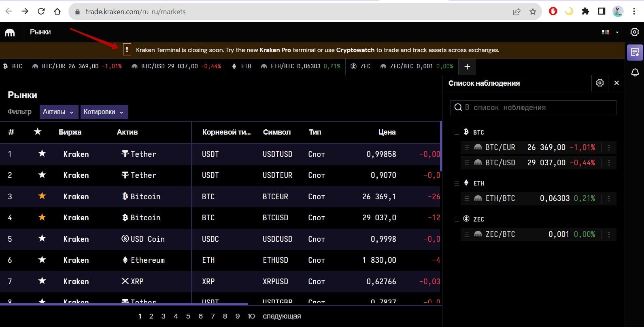Image resolution: width=644 pixels, height=327 pixels.
Task: Select BTC/EUR in ticker bar
Action: tap(77, 66)
